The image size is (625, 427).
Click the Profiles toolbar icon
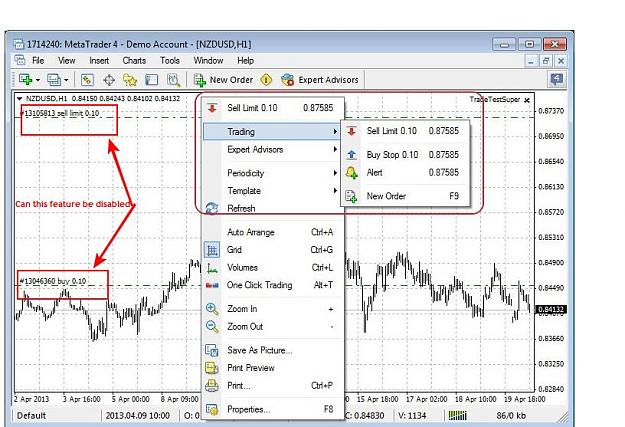[x=54, y=80]
